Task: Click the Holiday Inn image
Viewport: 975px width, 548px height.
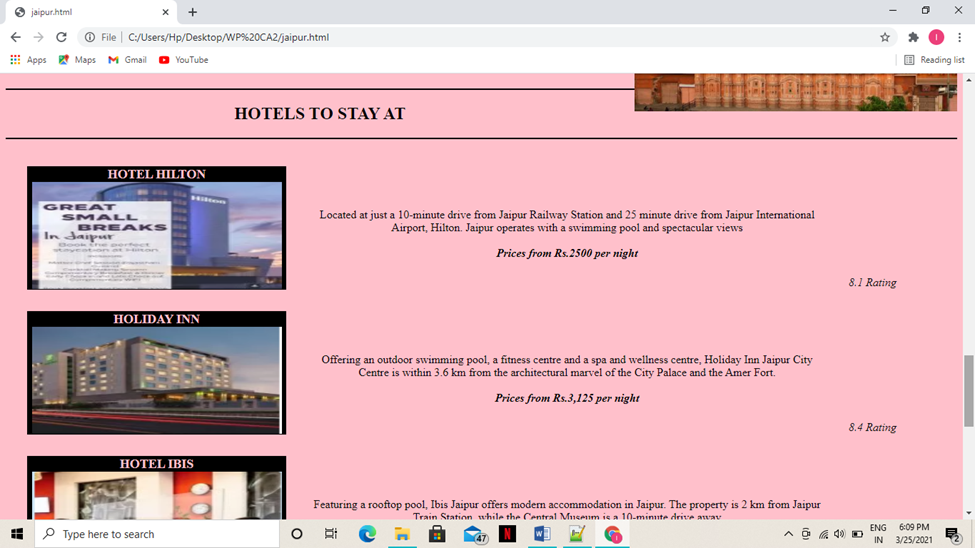Action: pyautogui.click(x=157, y=380)
